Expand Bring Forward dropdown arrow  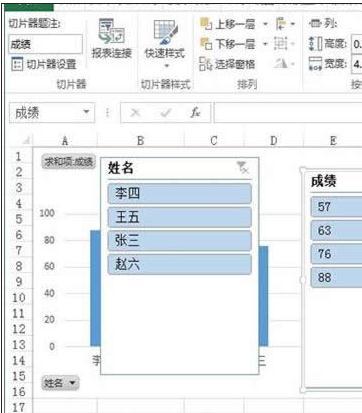[265, 24]
